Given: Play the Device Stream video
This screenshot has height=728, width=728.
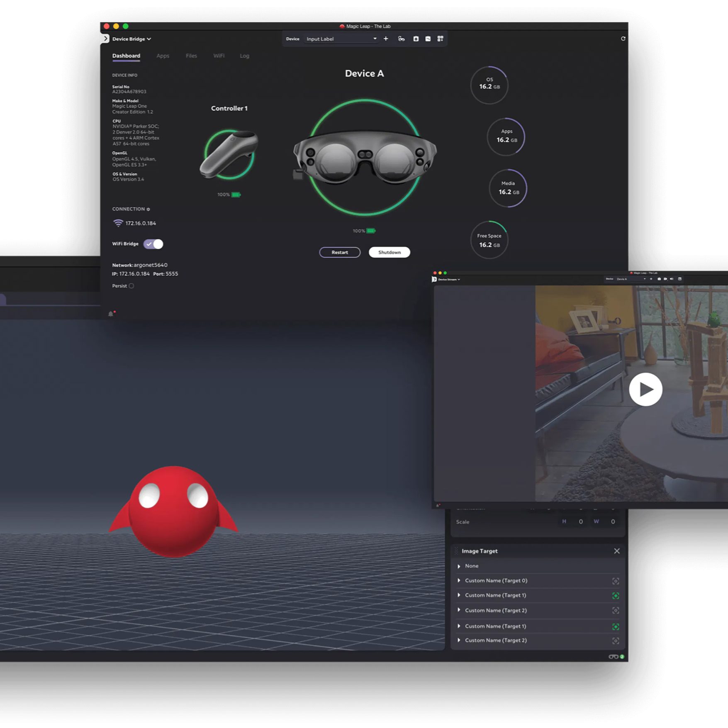Looking at the screenshot, I should click(645, 389).
